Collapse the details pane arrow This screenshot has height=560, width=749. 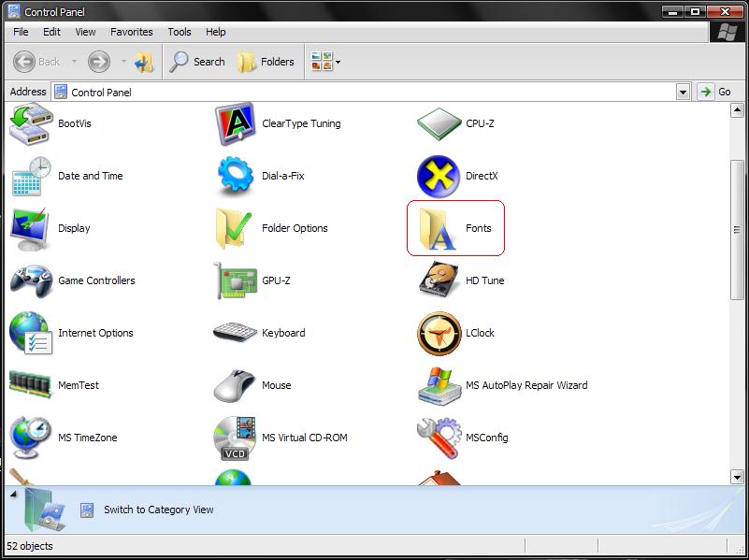[x=13, y=495]
